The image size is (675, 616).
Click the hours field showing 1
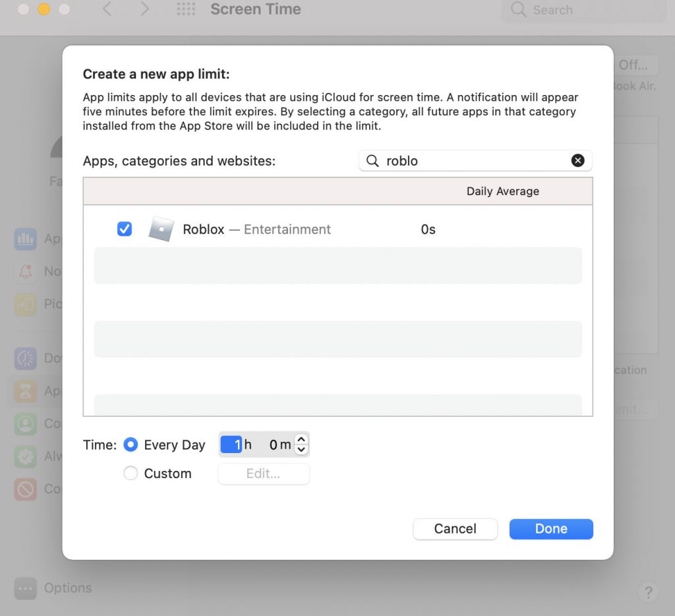coord(231,445)
